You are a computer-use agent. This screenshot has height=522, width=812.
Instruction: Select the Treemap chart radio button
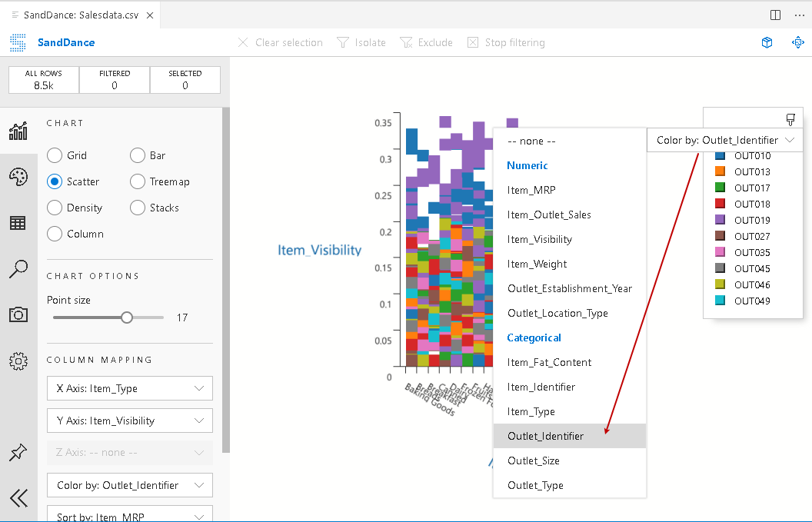point(138,181)
